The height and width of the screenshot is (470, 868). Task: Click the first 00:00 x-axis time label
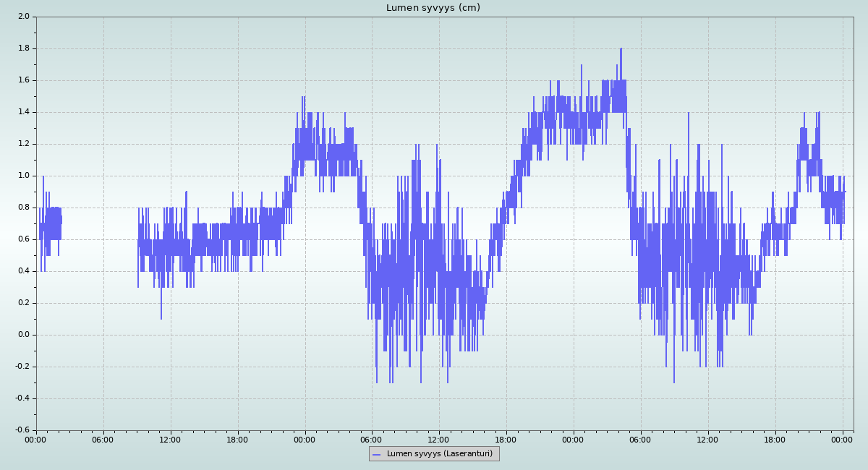(x=36, y=439)
